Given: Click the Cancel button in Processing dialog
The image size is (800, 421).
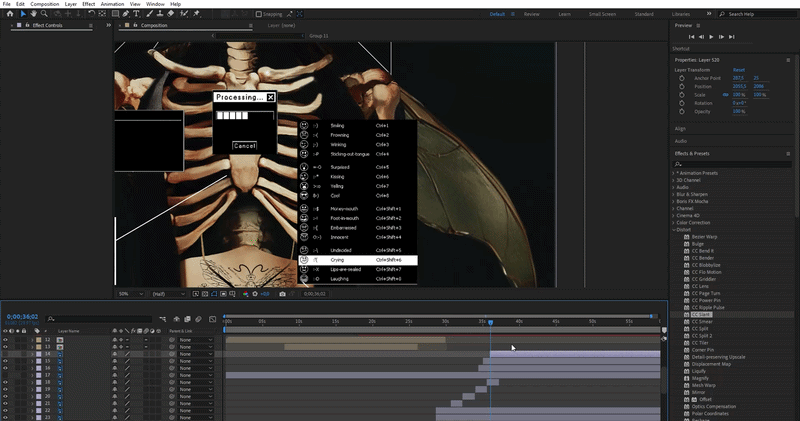Looking at the screenshot, I should [x=244, y=146].
